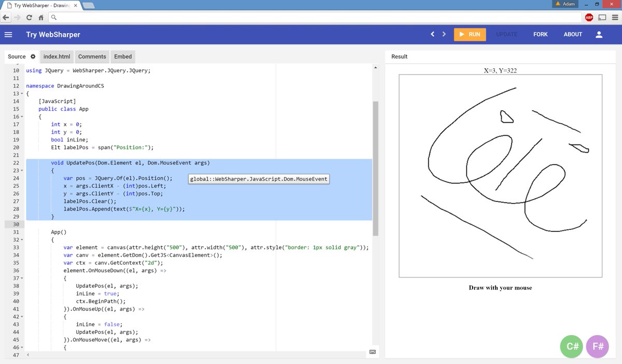
Task: Focus the browser address bar
Action: point(315,18)
